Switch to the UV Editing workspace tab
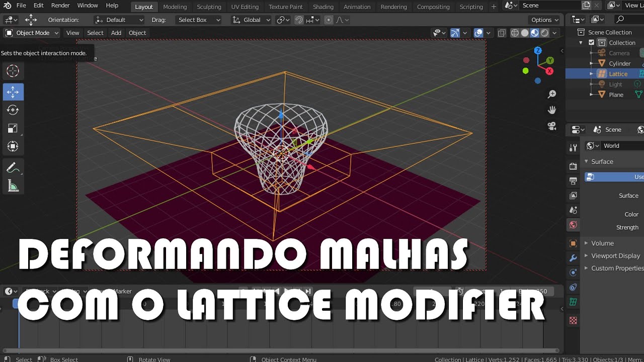This screenshot has height=362, width=644. coord(245,7)
